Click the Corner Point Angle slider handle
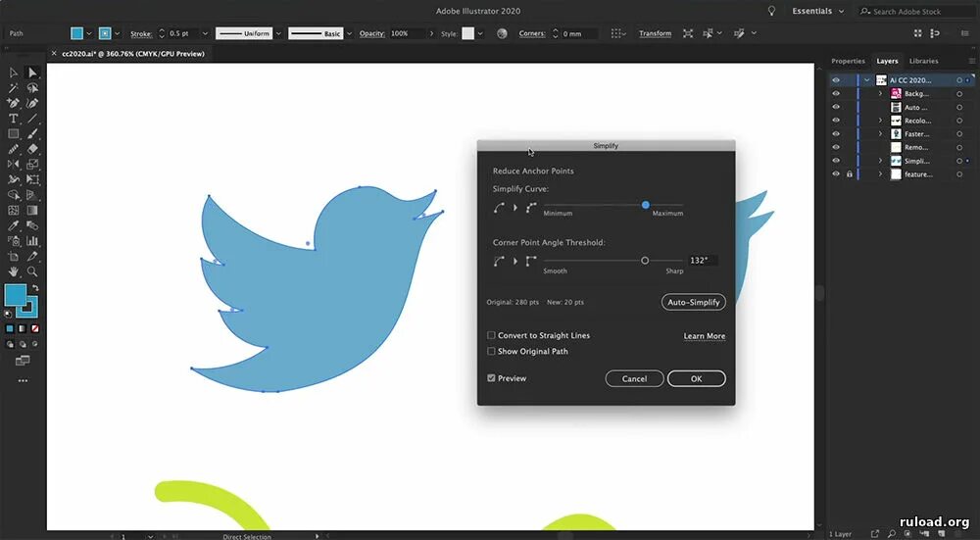 click(x=645, y=261)
